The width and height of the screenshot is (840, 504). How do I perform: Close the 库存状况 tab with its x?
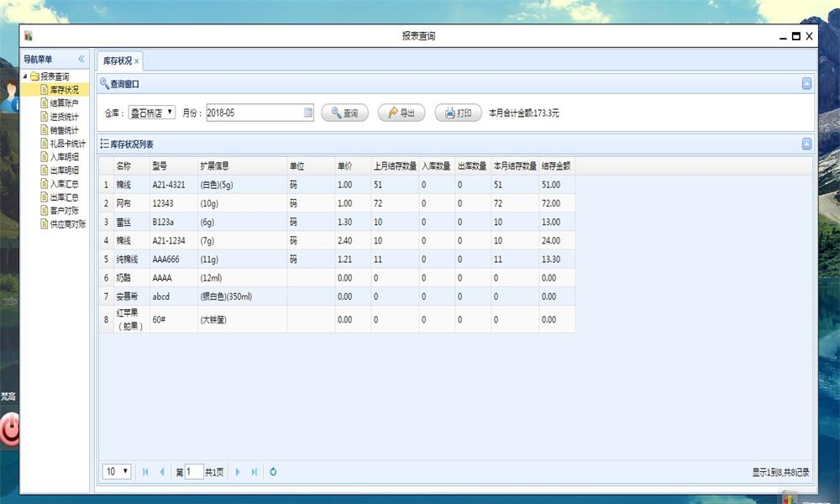click(x=137, y=61)
